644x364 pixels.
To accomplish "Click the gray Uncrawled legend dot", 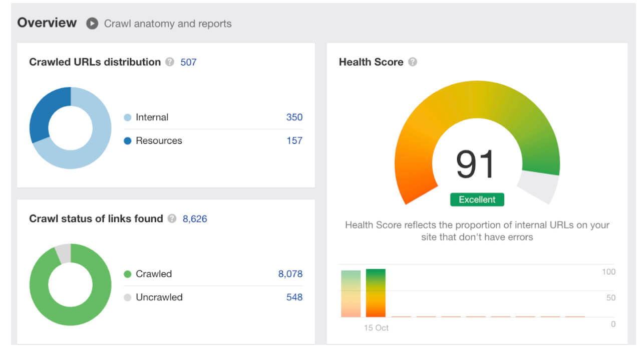I will 128,297.
